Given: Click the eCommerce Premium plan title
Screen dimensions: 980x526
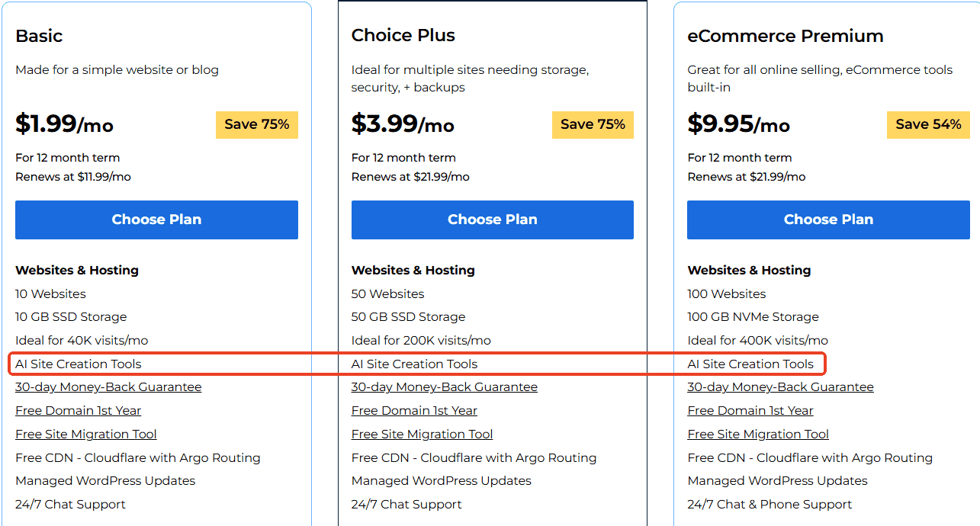Looking at the screenshot, I should point(785,36).
